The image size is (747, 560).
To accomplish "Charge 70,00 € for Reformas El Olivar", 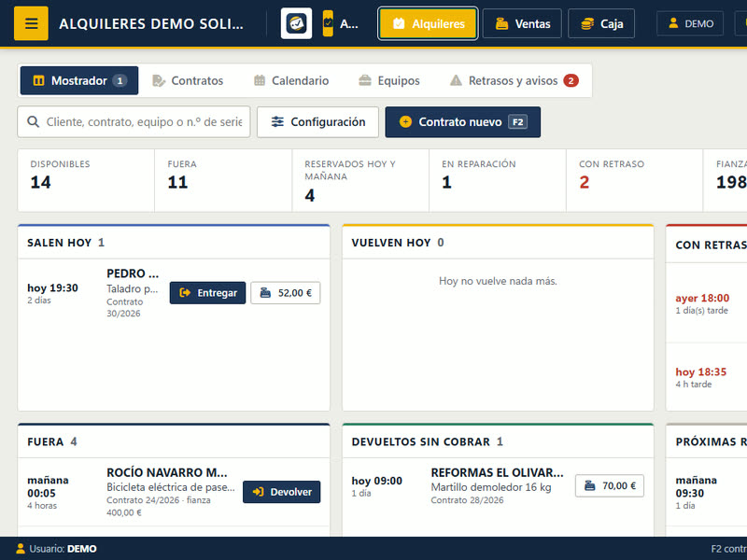I will [x=610, y=485].
